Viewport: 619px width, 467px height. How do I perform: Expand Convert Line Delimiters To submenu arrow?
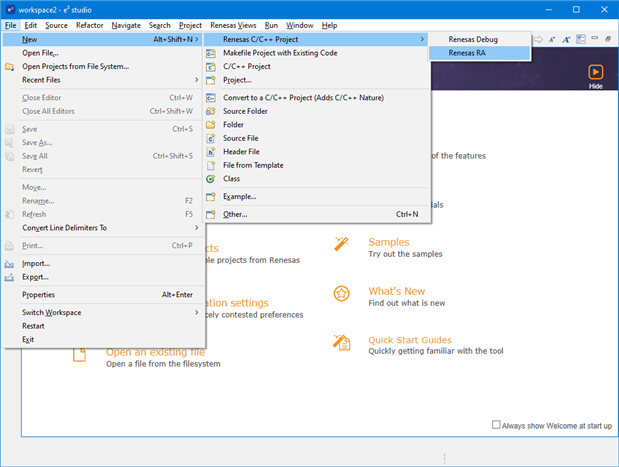(x=196, y=228)
